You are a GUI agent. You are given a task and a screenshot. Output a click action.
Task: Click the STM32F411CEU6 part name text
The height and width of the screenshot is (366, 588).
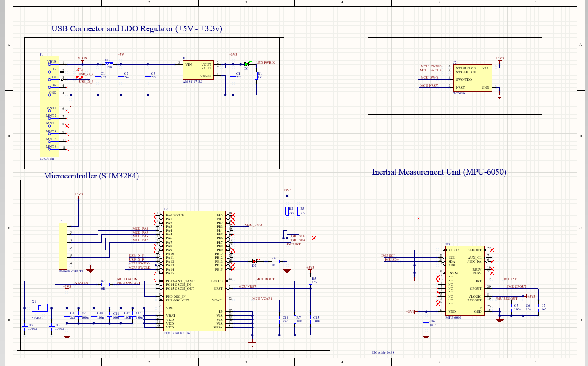tap(176, 333)
